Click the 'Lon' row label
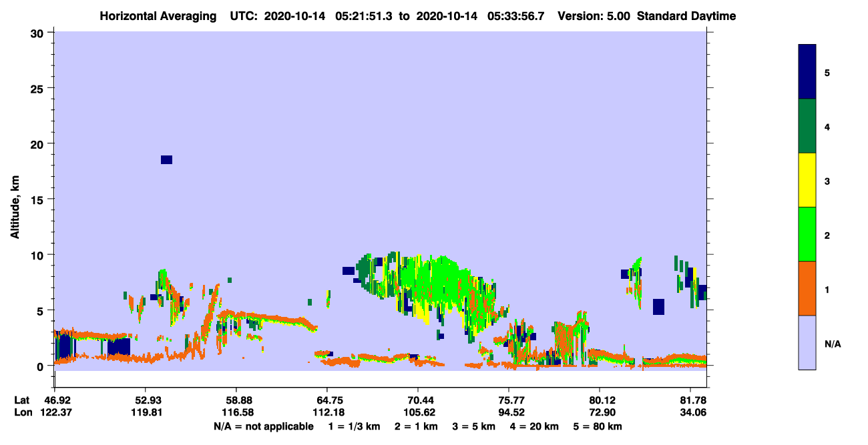This screenshot has height=445, width=868. 22,412
